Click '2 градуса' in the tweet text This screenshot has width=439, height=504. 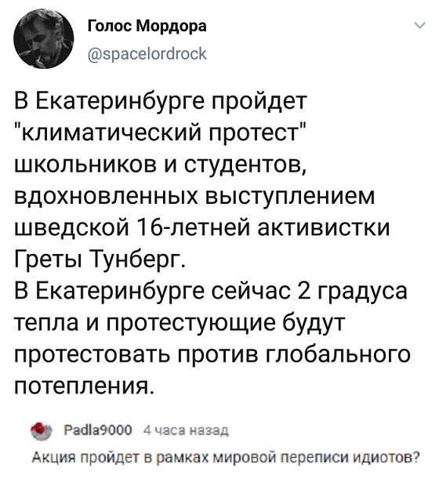(352, 292)
